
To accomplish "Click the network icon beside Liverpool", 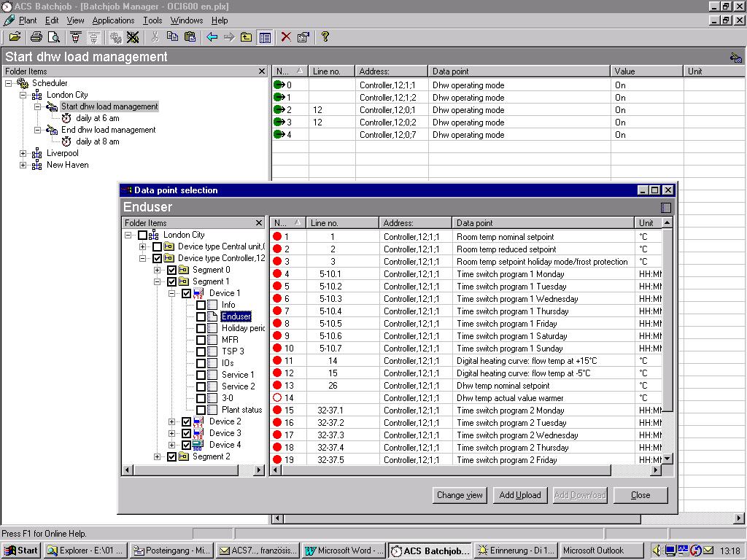I will pos(36,153).
